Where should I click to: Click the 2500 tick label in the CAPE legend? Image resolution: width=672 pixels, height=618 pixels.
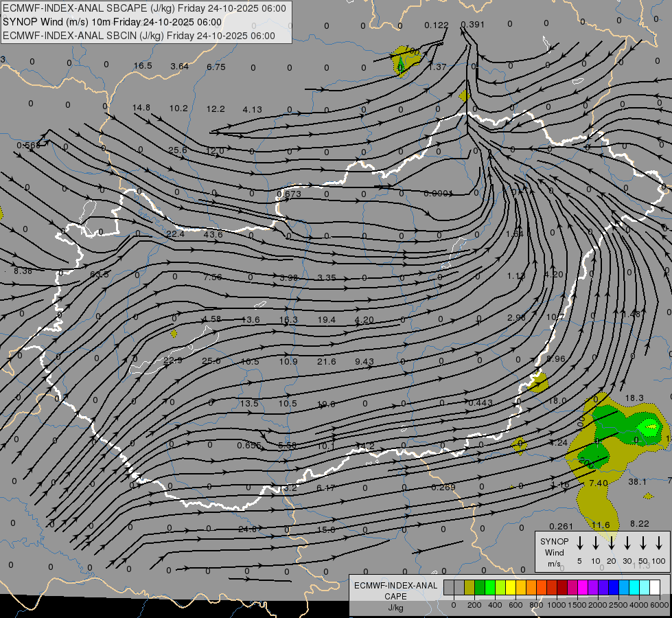[618, 605]
